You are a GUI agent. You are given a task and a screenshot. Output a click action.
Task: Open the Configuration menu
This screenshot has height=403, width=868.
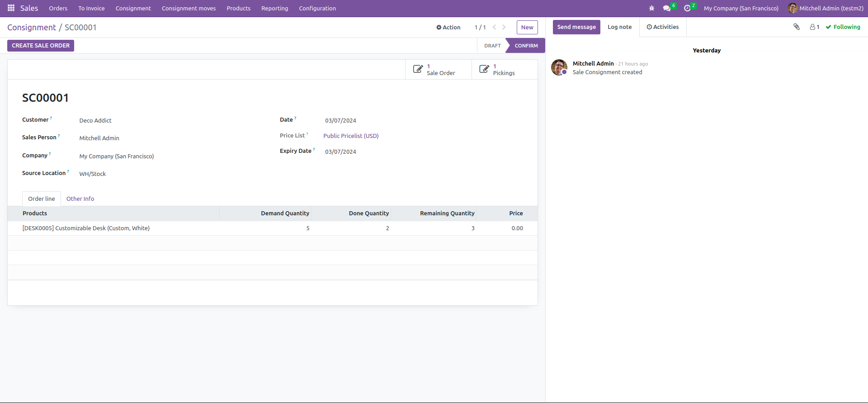(317, 8)
